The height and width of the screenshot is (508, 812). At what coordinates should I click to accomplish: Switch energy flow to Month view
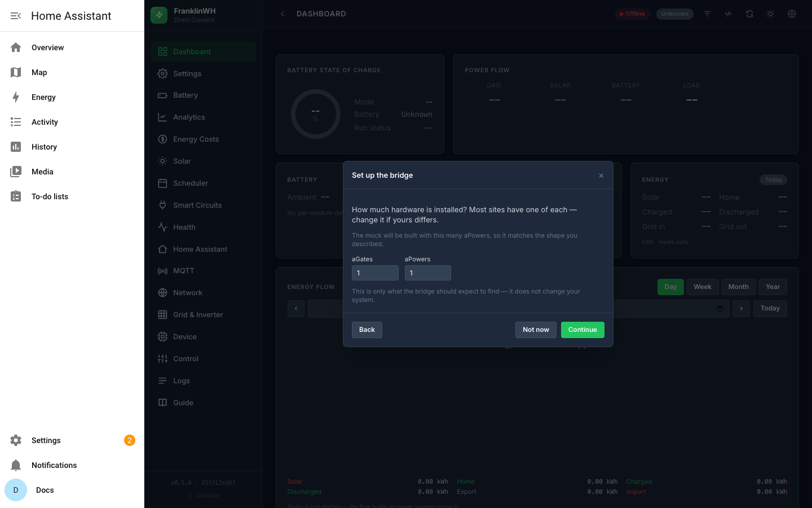click(x=738, y=287)
